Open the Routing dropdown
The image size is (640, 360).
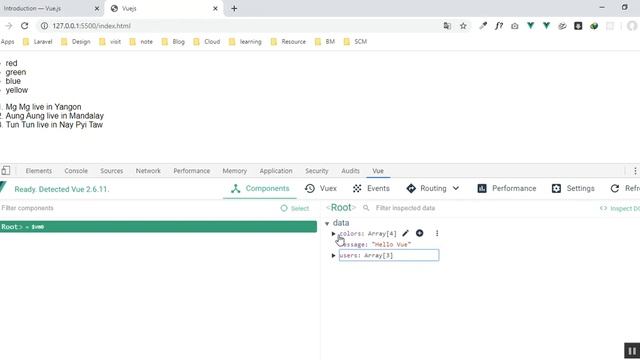click(433, 188)
